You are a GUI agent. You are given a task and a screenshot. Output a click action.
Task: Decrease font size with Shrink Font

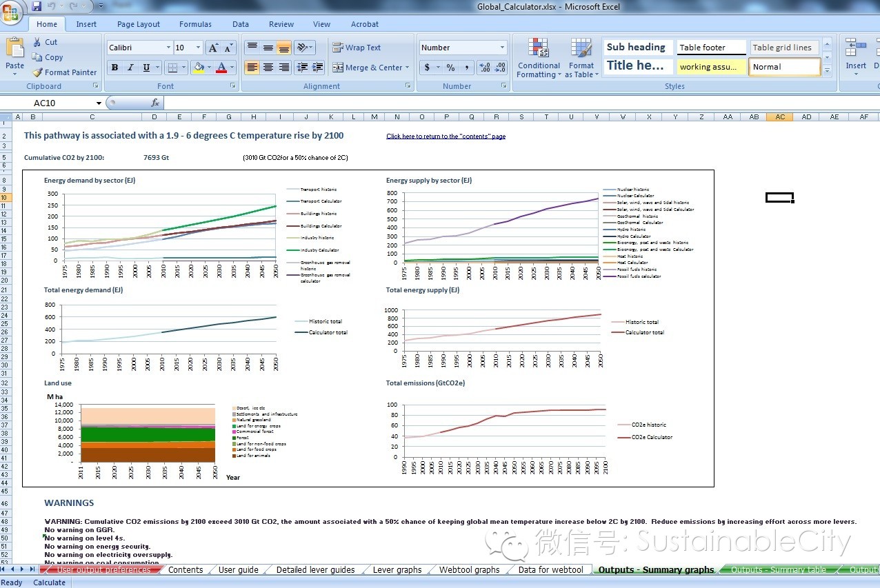click(x=228, y=48)
